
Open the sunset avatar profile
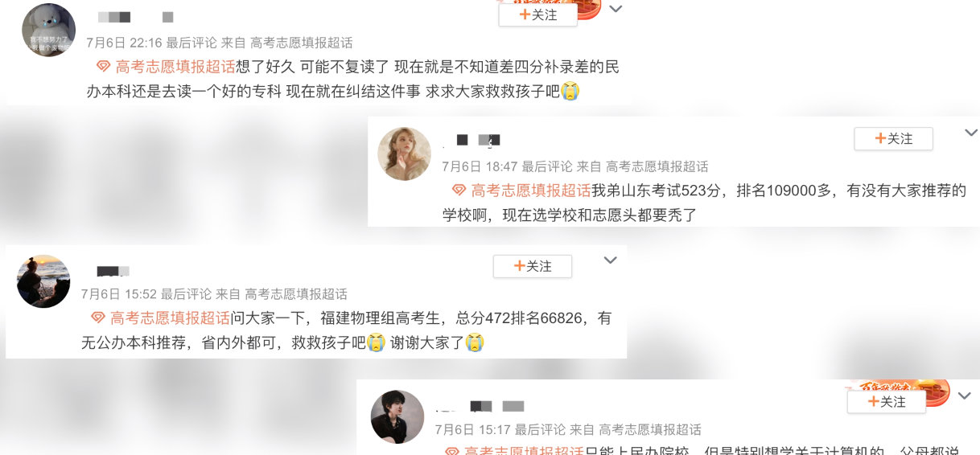[x=43, y=281]
